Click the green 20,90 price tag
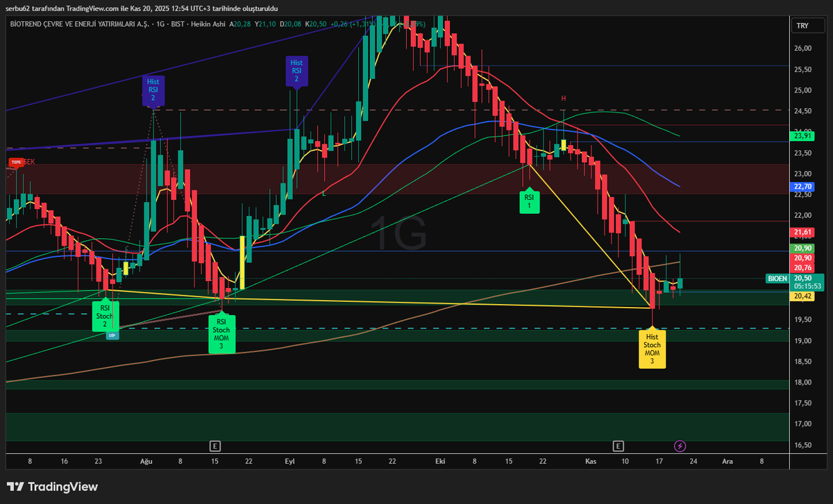This screenshot has height=504, width=833. (x=802, y=249)
